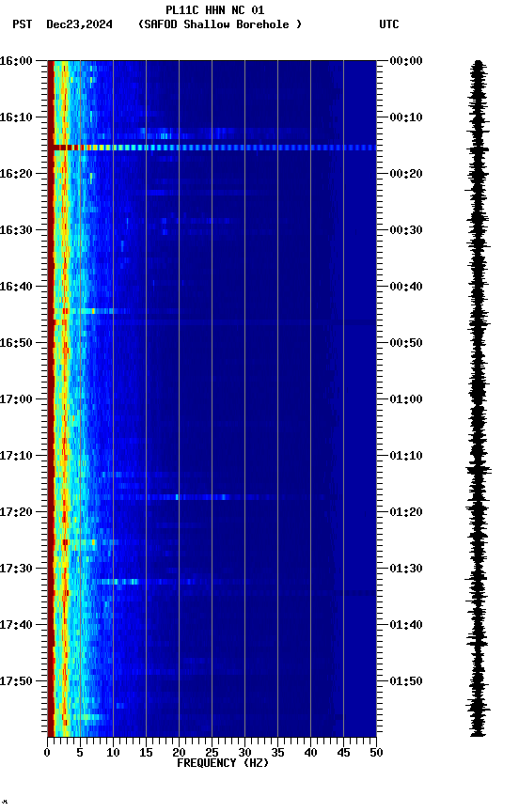Click the 0 Hz frequency tick label
The height and width of the screenshot is (812, 519).
point(48,753)
